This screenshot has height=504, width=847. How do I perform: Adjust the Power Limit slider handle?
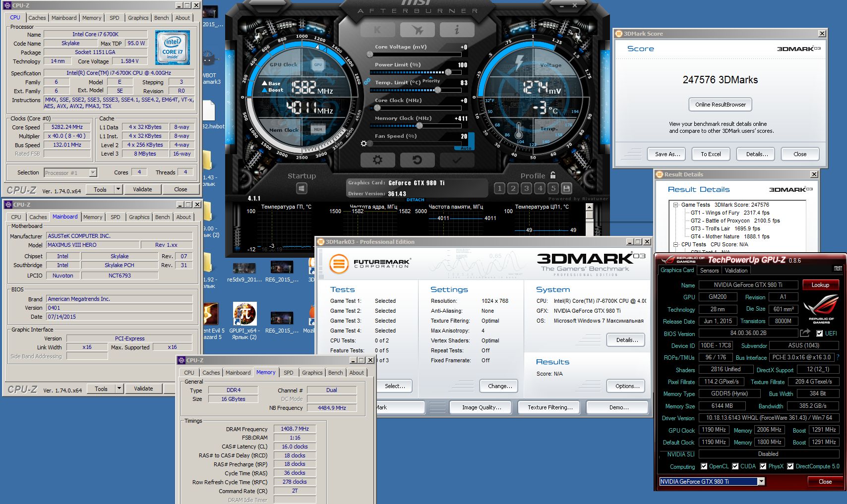[448, 72]
